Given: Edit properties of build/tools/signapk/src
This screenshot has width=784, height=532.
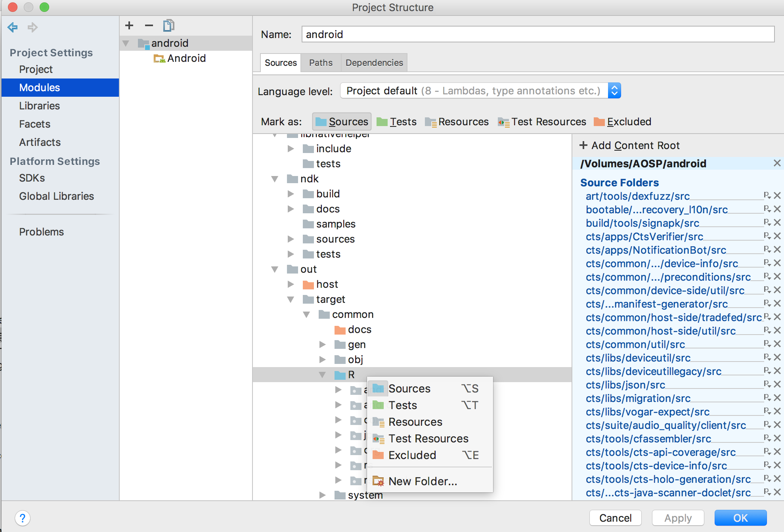Looking at the screenshot, I should pos(767,222).
